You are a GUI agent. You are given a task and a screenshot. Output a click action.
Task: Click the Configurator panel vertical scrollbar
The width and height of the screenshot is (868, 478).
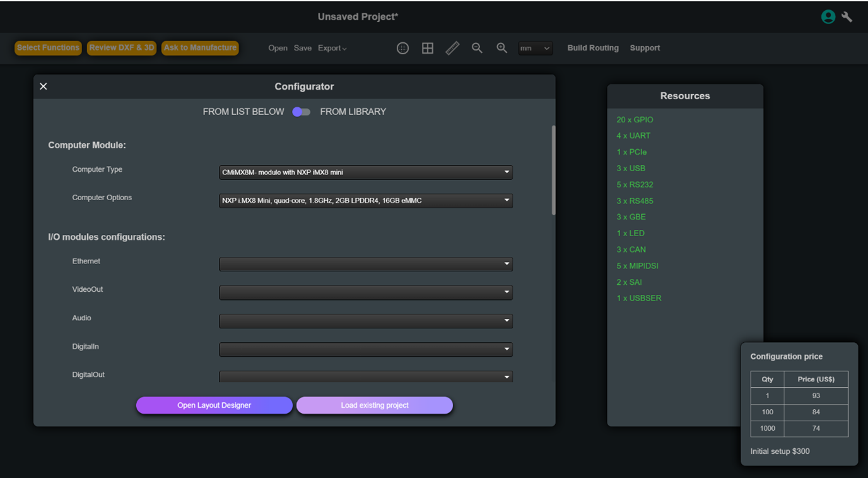click(554, 170)
